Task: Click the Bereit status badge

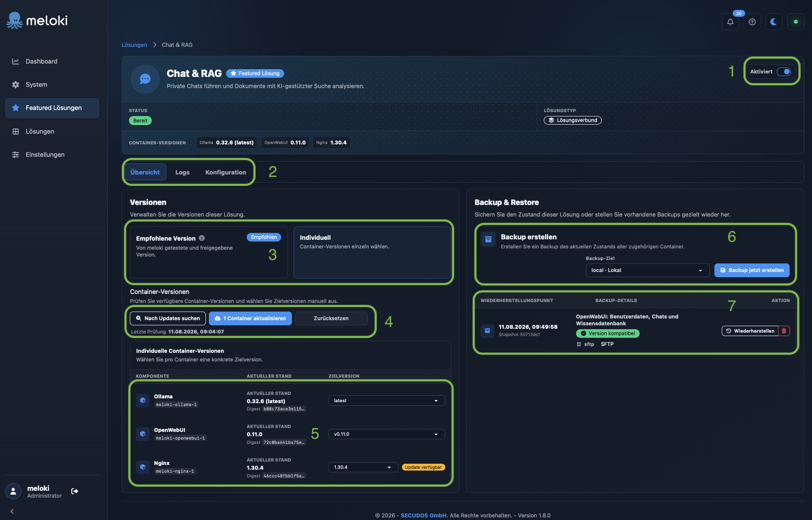Action: [140, 121]
